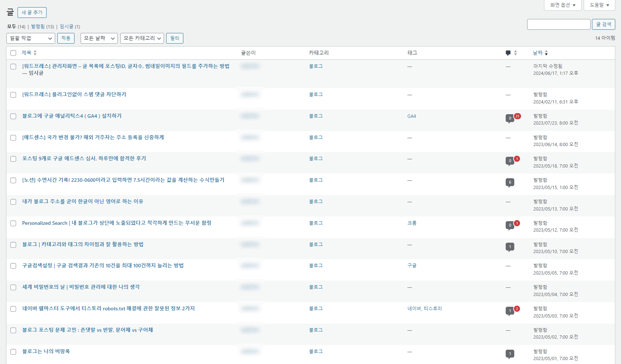Click the 태그 column header
Screen dimensions: 621x364
pyautogui.click(x=412, y=53)
